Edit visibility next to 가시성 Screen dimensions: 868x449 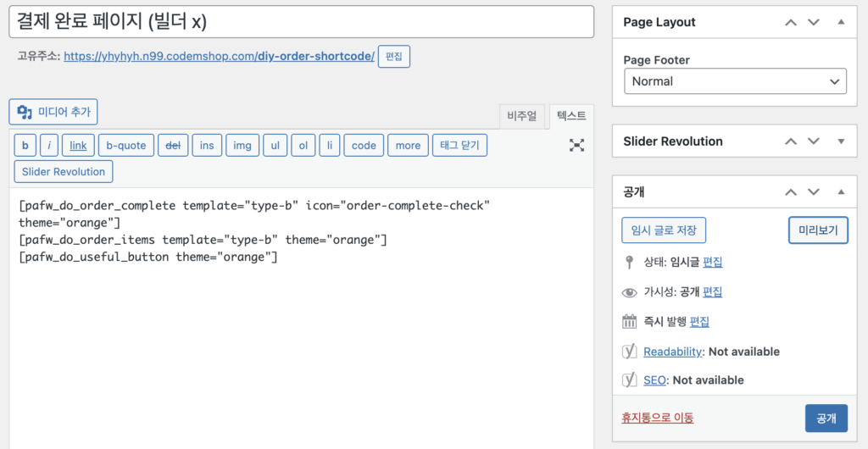coord(712,291)
